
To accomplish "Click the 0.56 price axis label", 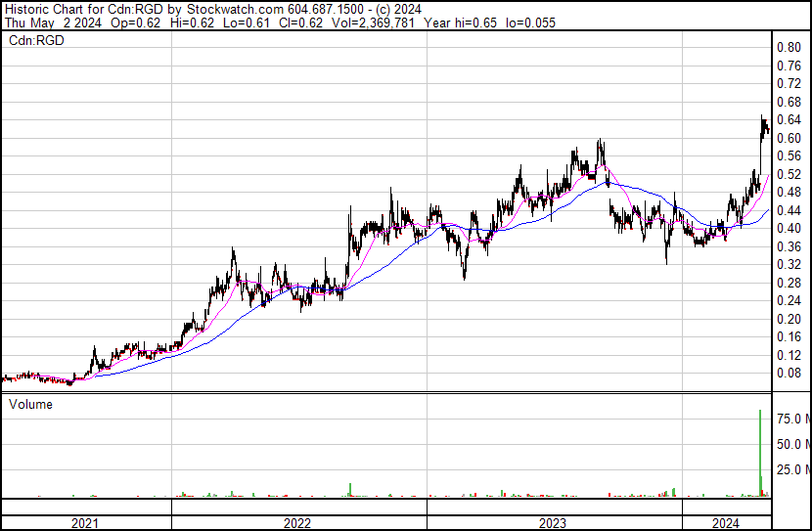I will [789, 155].
